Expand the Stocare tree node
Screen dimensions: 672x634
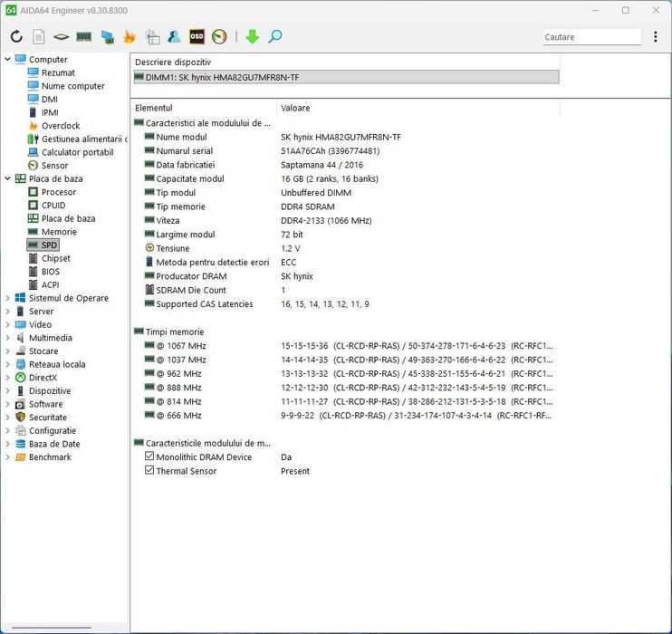click(8, 351)
